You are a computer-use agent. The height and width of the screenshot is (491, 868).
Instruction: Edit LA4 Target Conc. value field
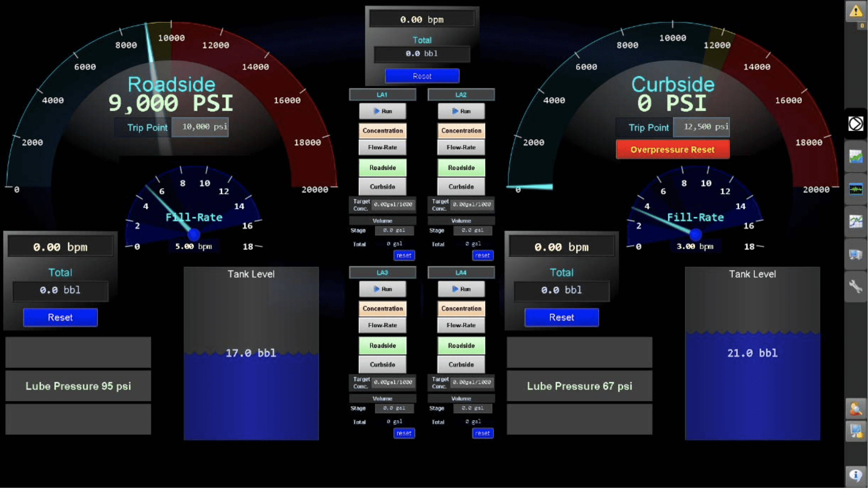coord(472,383)
